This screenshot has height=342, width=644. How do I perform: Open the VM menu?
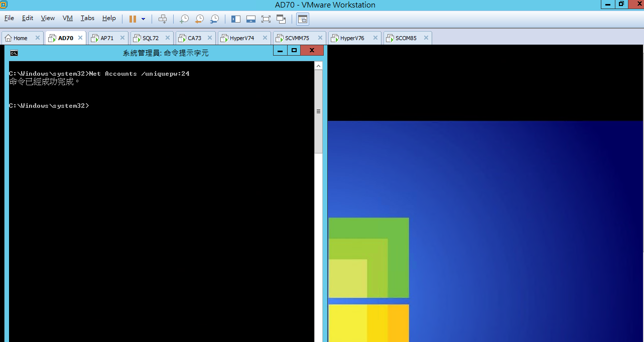pyautogui.click(x=68, y=18)
